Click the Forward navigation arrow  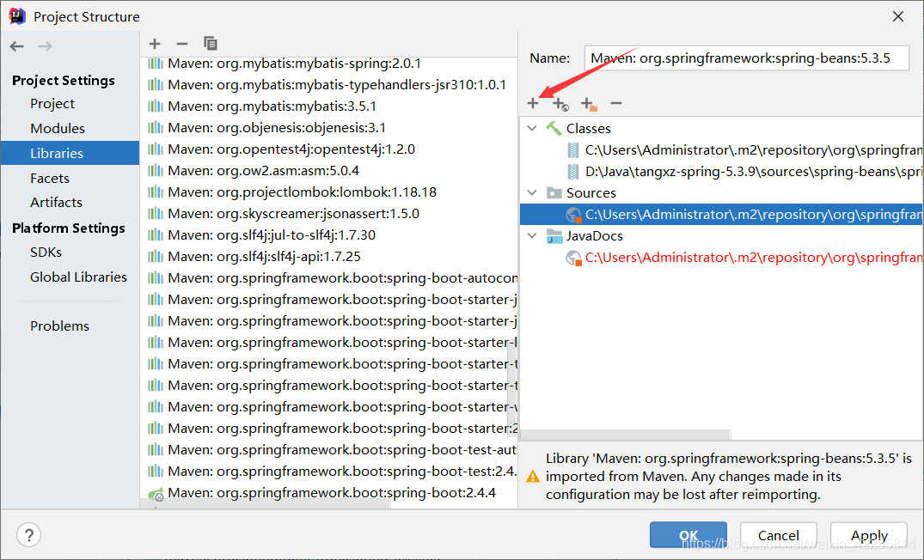tap(45, 46)
